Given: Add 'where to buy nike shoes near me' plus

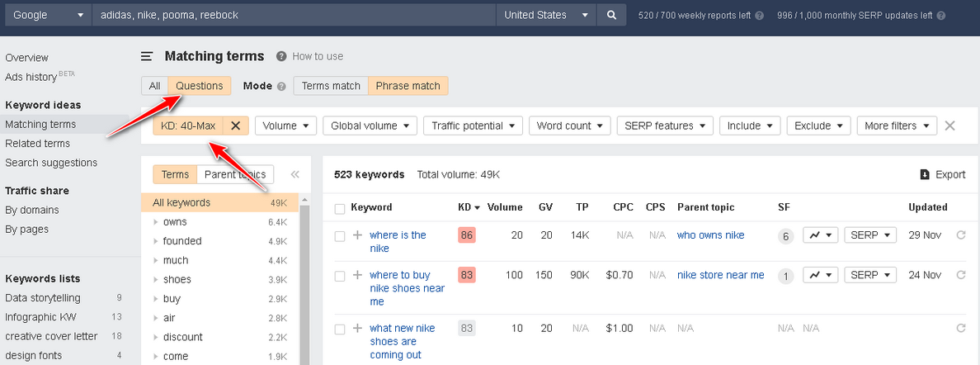Looking at the screenshot, I should pyautogui.click(x=357, y=275).
